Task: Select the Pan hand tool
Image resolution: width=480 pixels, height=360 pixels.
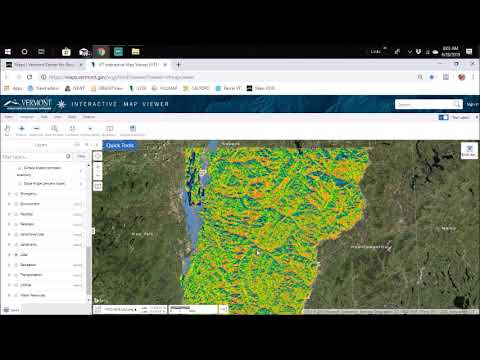Action: pyautogui.click(x=7, y=129)
